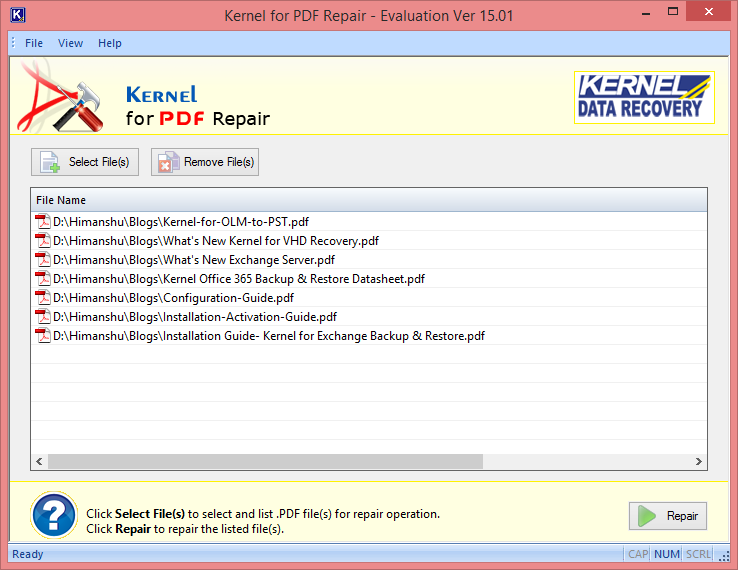Minimize the Kernel for PDF Repair window

tap(646, 14)
